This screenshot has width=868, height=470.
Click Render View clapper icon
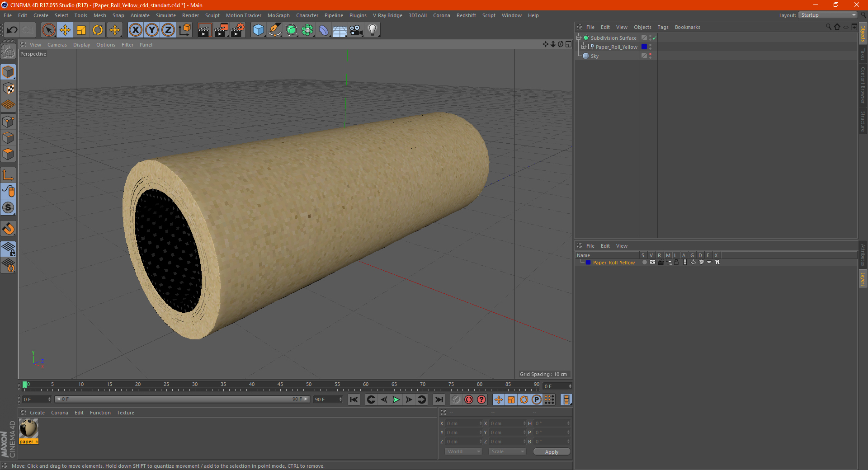(204, 30)
